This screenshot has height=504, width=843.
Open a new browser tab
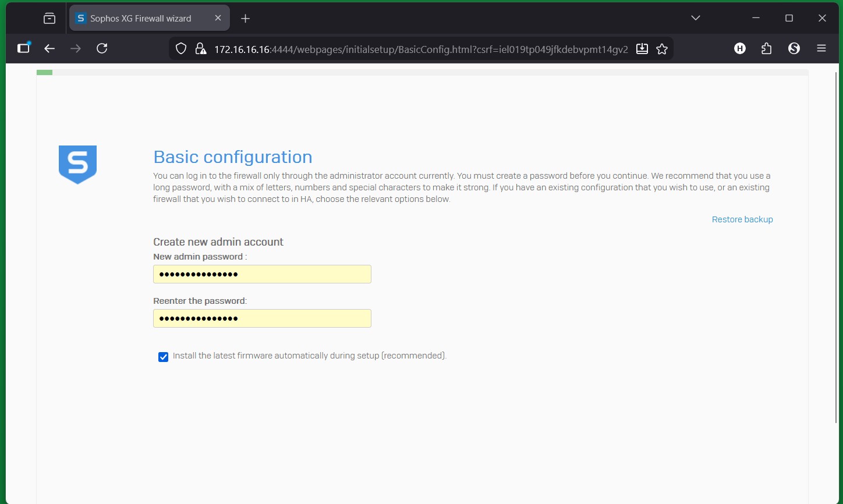[x=245, y=19]
